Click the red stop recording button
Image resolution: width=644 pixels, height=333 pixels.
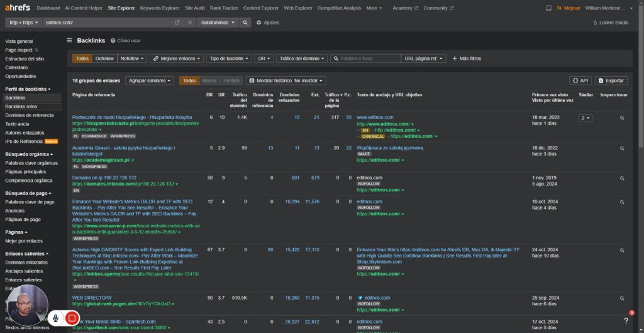click(x=72, y=318)
